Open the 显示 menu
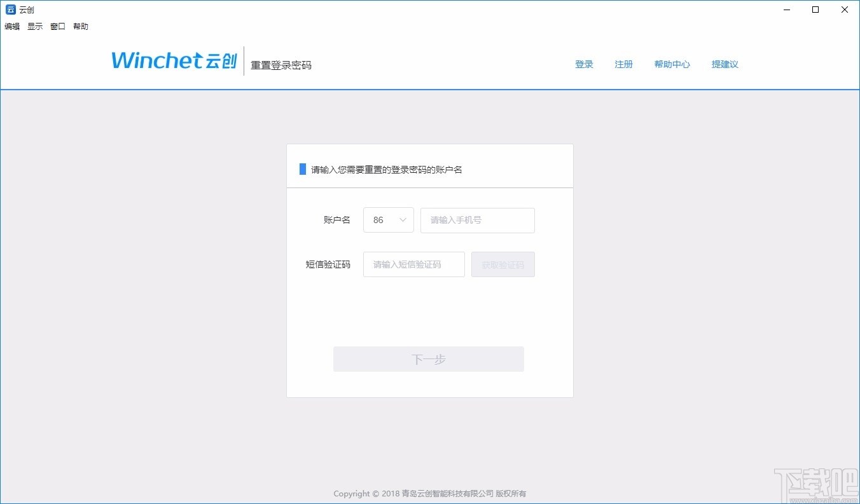 (x=35, y=27)
